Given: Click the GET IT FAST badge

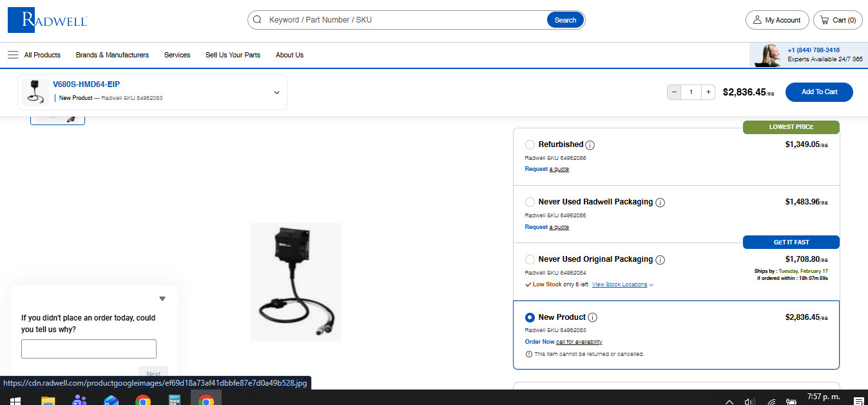Looking at the screenshot, I should click(791, 242).
